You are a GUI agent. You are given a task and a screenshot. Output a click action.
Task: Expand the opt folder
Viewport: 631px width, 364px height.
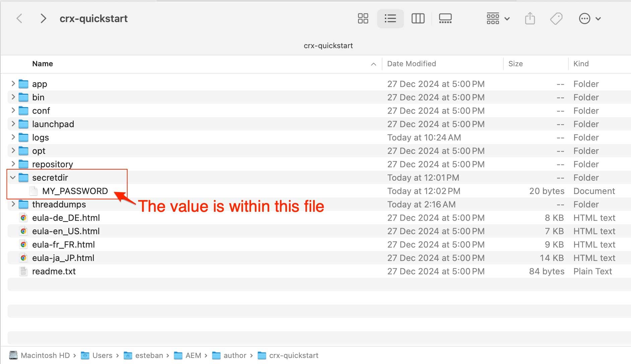tap(13, 151)
